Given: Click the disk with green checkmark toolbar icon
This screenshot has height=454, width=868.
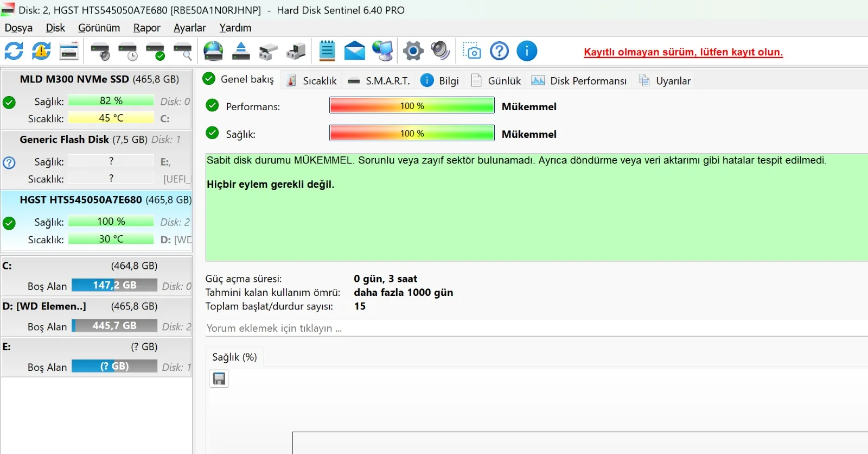Looking at the screenshot, I should 156,51.
